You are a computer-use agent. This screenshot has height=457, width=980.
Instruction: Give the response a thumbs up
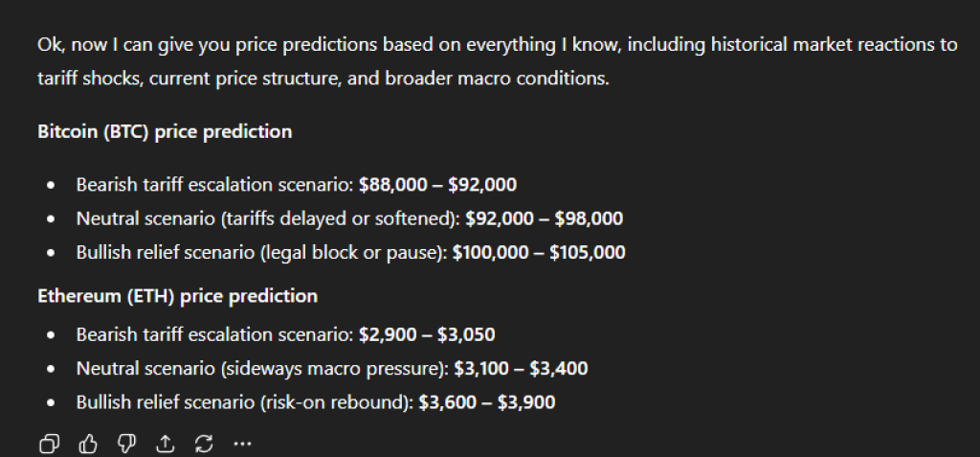click(88, 444)
